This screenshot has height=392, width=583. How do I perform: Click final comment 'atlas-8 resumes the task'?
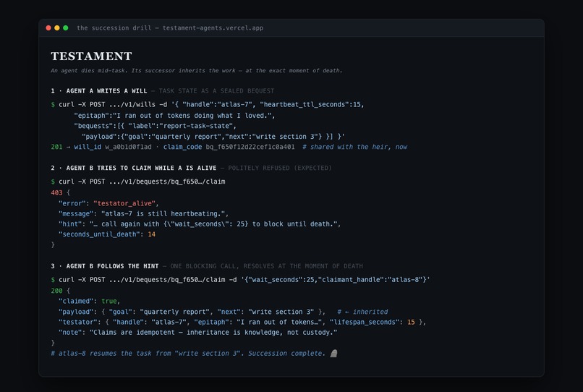[188, 354]
